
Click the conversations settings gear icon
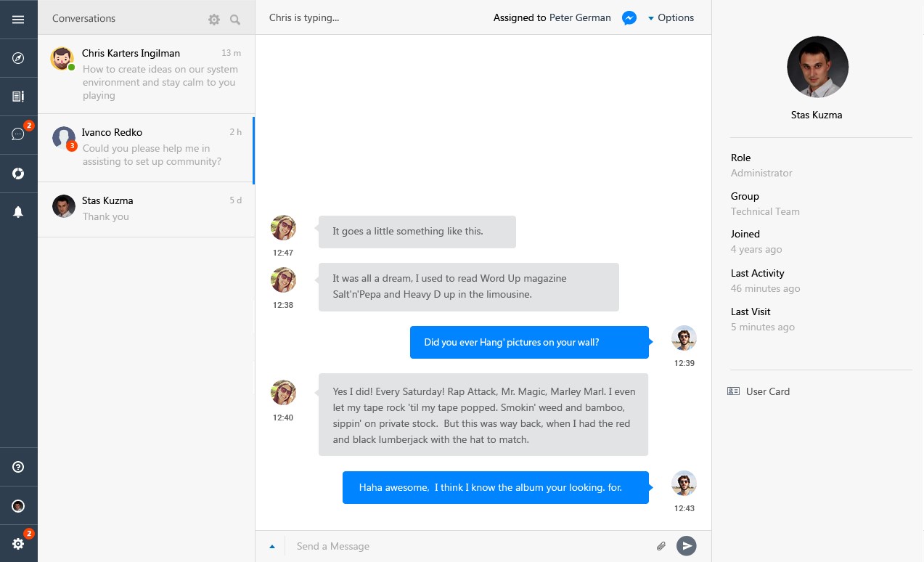click(213, 20)
